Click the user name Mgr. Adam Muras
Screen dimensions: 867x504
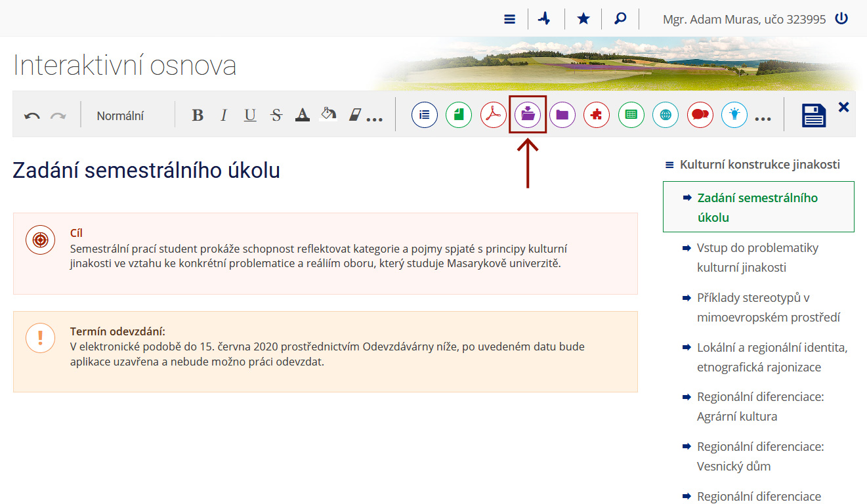point(744,20)
